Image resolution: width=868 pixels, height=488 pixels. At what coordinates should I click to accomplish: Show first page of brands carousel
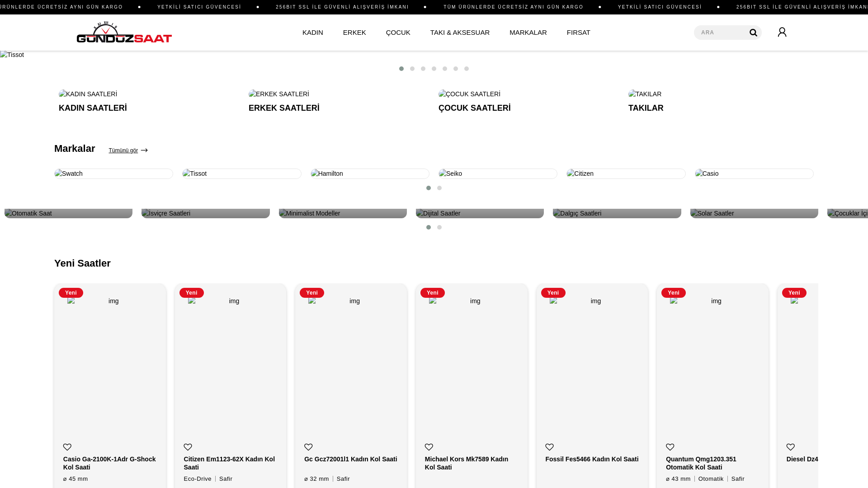(x=429, y=188)
